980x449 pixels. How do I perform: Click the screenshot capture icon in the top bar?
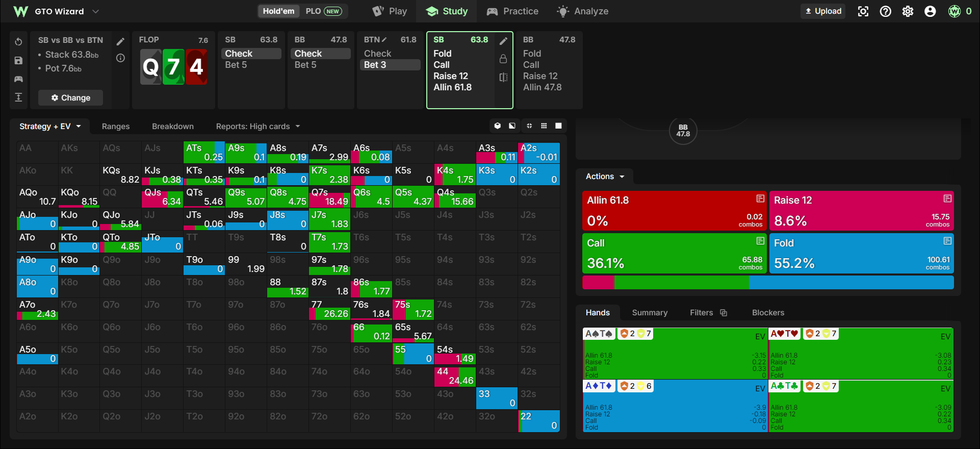pyautogui.click(x=863, y=11)
